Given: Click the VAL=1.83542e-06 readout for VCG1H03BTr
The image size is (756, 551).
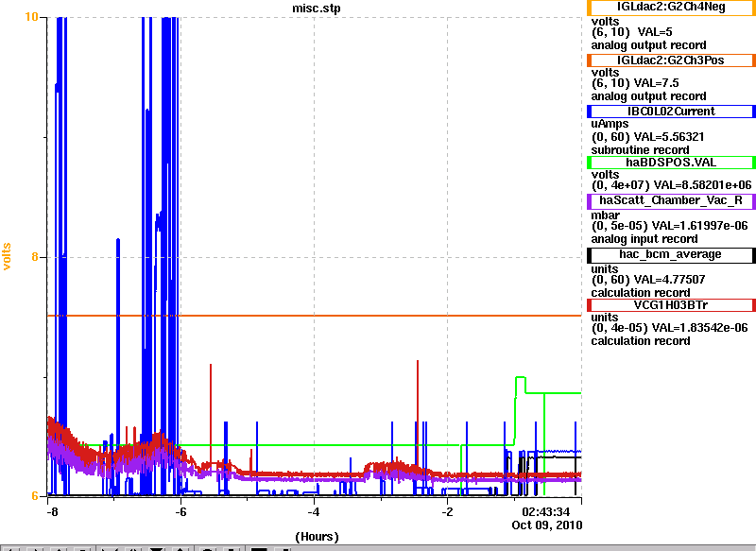Looking at the screenshot, I should [699, 328].
